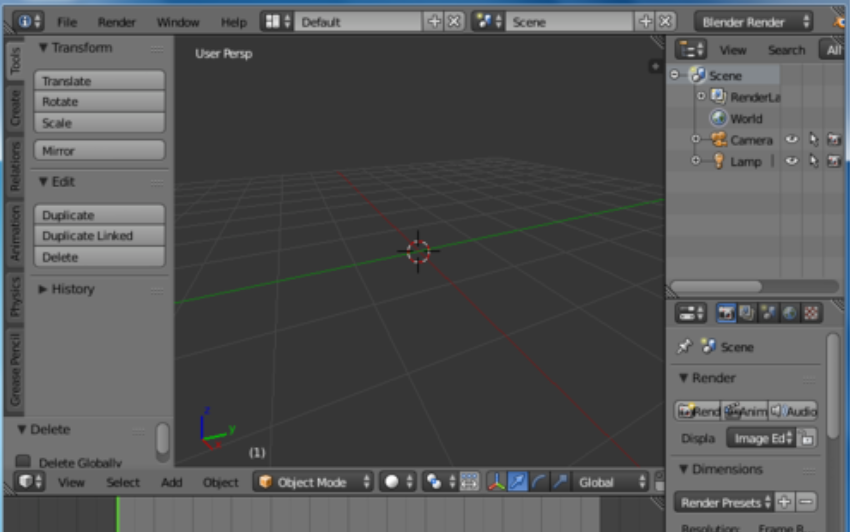Click the Duplicate Linked button
This screenshot has width=850, height=532.
(99, 236)
